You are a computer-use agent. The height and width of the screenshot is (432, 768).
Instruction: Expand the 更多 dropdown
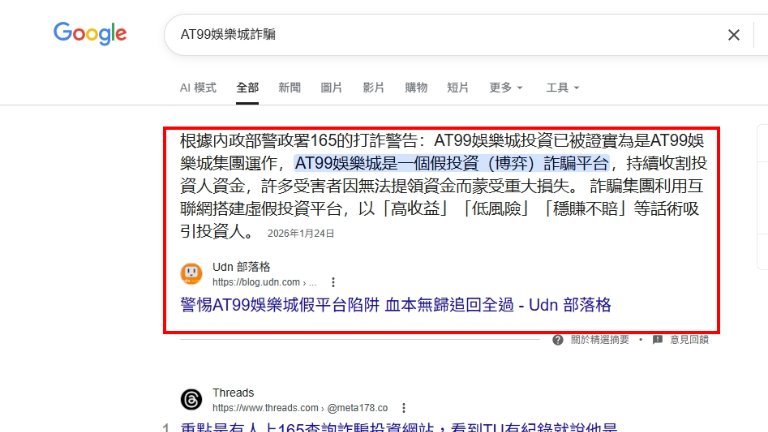click(x=506, y=88)
